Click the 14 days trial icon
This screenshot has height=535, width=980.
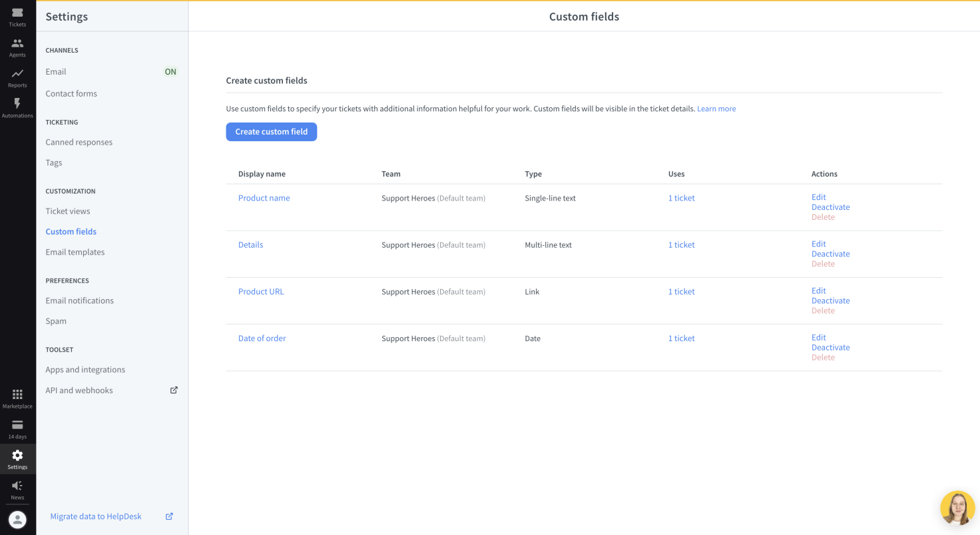click(17, 424)
